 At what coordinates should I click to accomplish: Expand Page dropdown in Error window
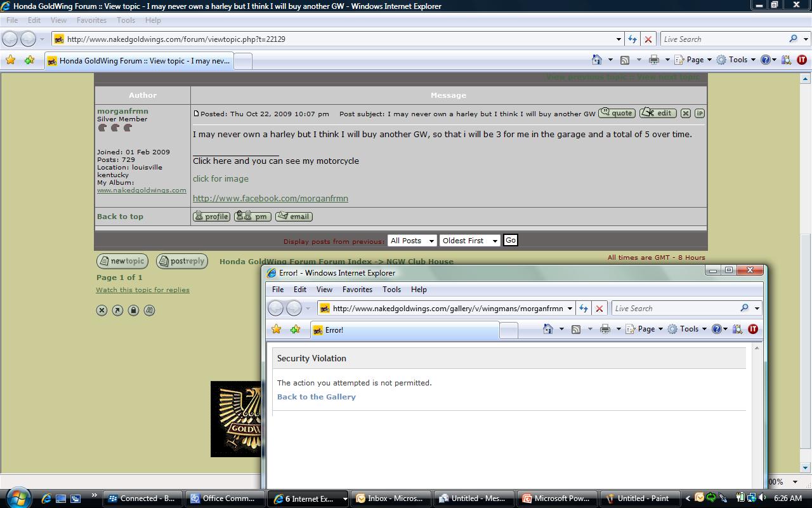pyautogui.click(x=660, y=329)
